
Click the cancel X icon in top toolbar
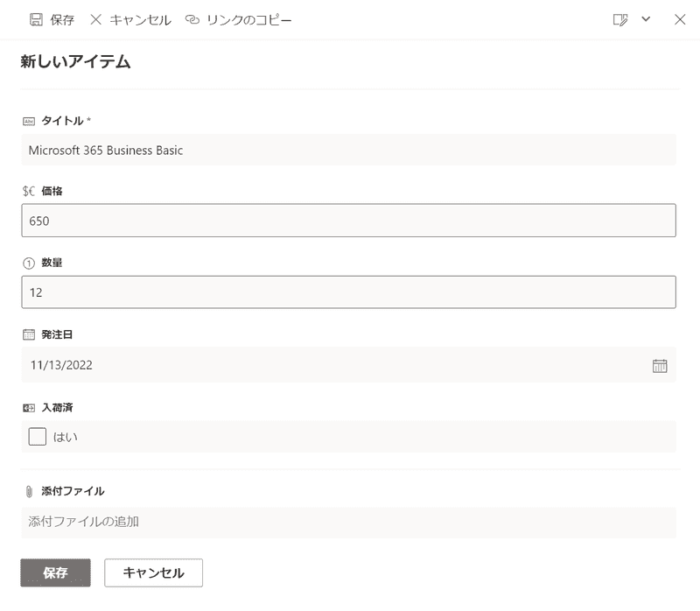[x=96, y=19]
